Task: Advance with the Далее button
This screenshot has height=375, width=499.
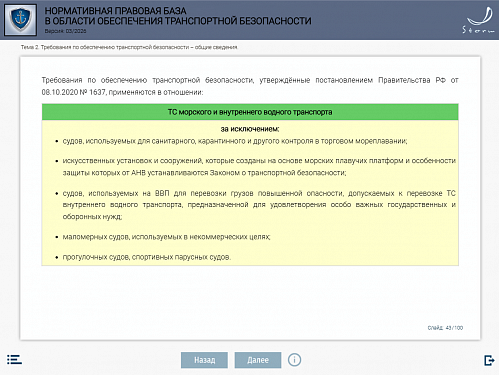Action: [258, 360]
